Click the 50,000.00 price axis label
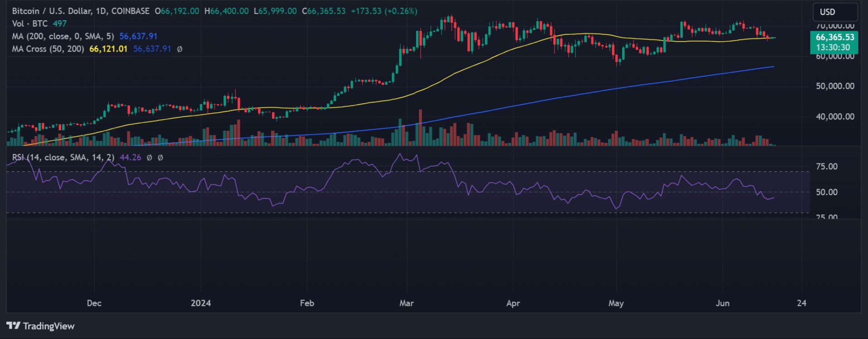 click(x=835, y=86)
